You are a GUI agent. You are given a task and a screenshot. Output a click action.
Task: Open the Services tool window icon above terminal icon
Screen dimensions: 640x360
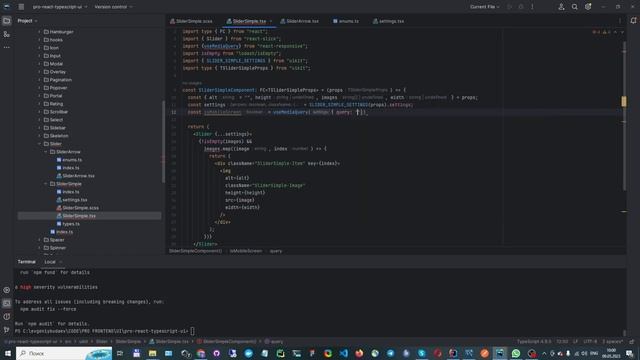point(7,290)
